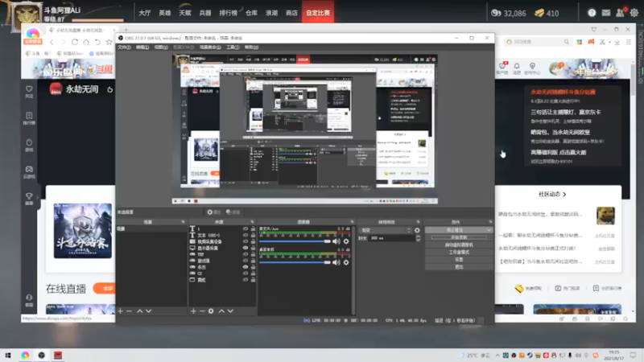The height and width of the screenshot is (362, 644).
Task: Open the scene transition type dropdown
Action: (386, 230)
